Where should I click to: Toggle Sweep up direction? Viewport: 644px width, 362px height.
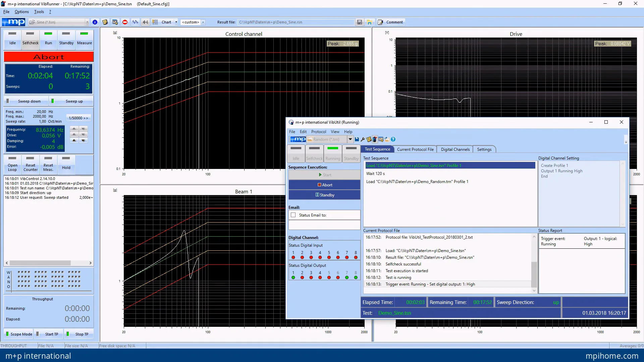pyautogui.click(x=71, y=101)
